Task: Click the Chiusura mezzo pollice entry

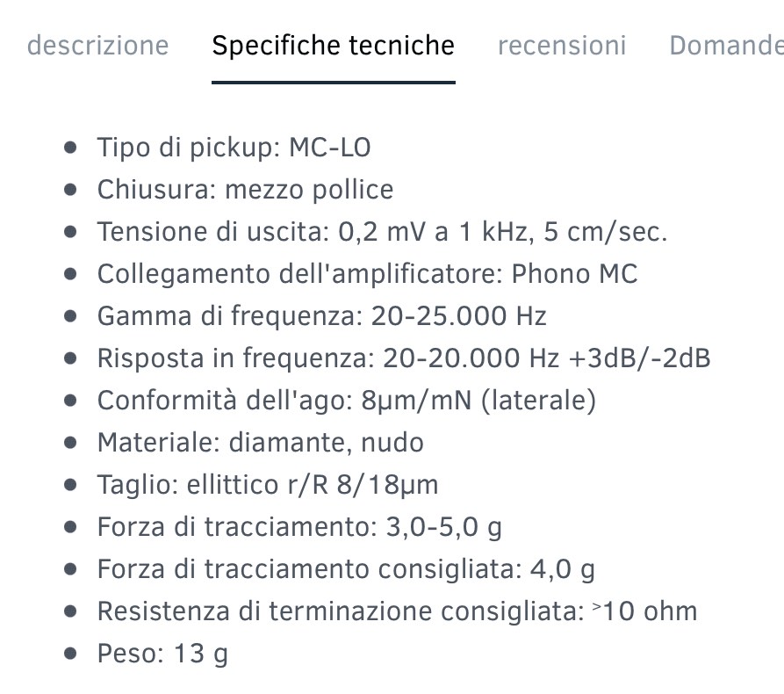Action: point(246,190)
